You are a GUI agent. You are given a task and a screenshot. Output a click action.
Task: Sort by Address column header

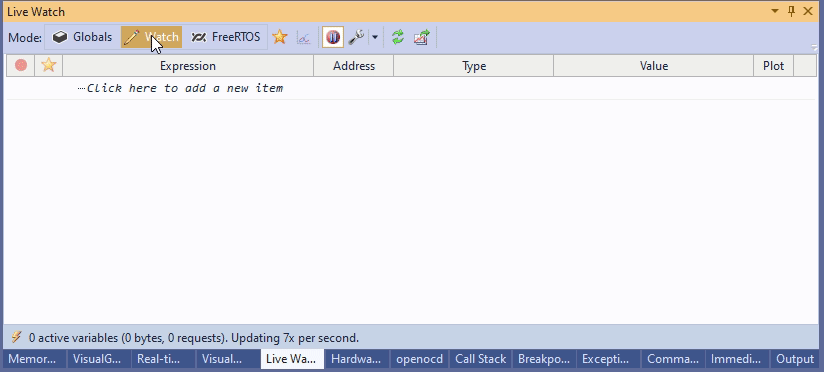point(354,66)
